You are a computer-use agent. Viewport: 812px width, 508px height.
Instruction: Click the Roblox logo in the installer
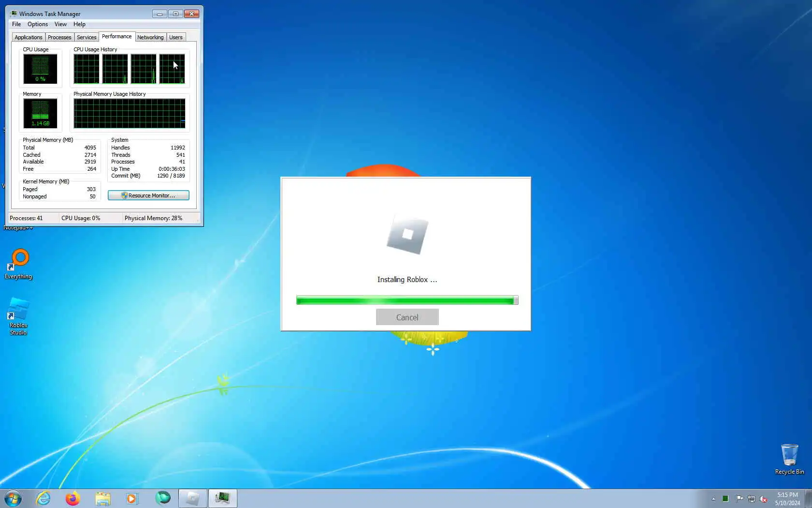(x=407, y=234)
